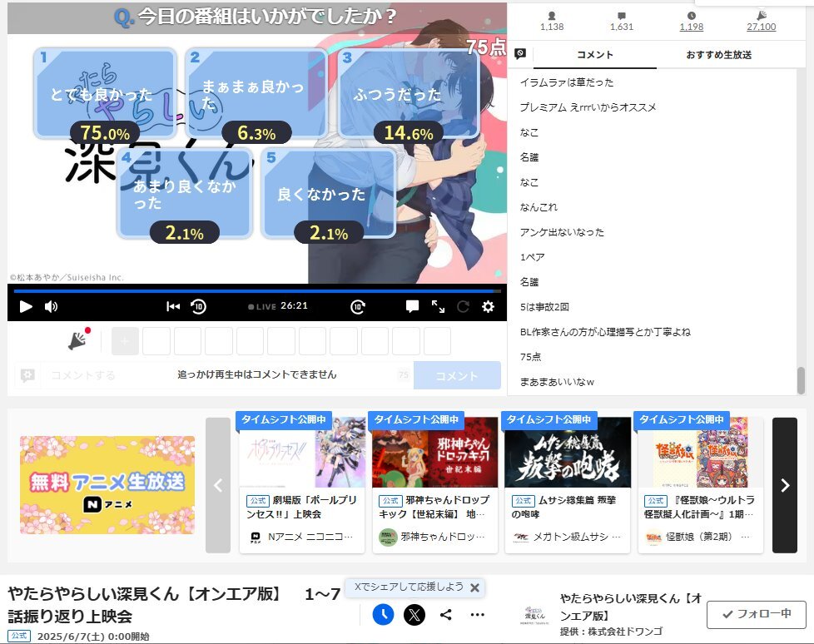Click the 公式 badge beside the start date

pos(19,637)
